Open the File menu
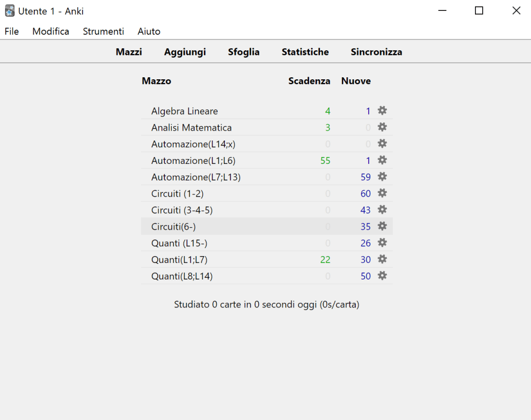Image resolution: width=531 pixels, height=420 pixels. pyautogui.click(x=12, y=32)
